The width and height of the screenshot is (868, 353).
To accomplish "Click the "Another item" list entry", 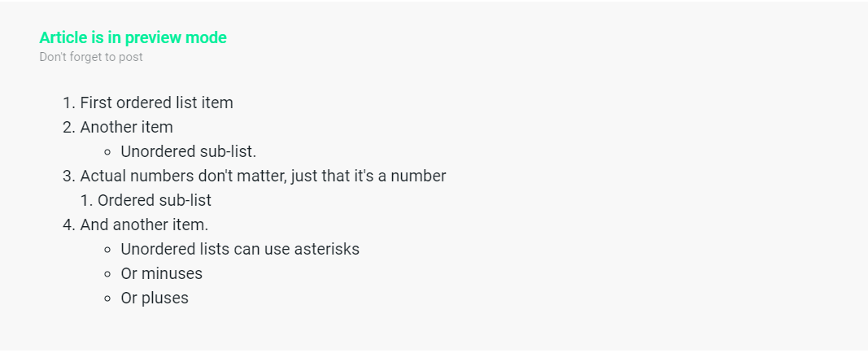I will click(126, 128).
